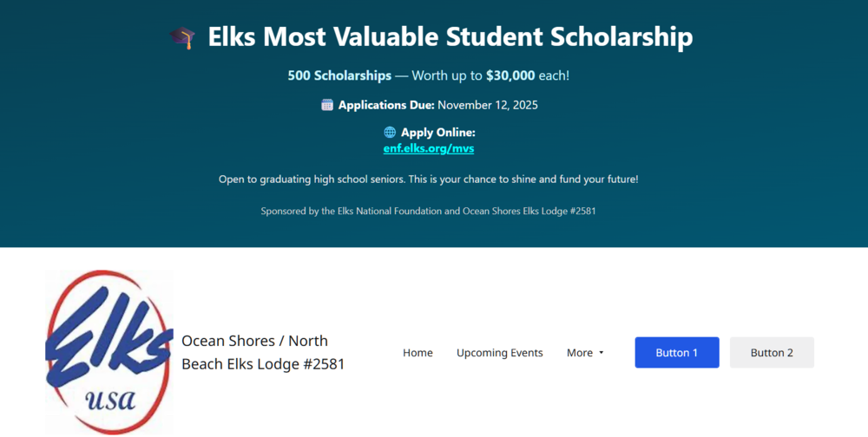Open the enf.elks.org/mvs link

[429, 148]
